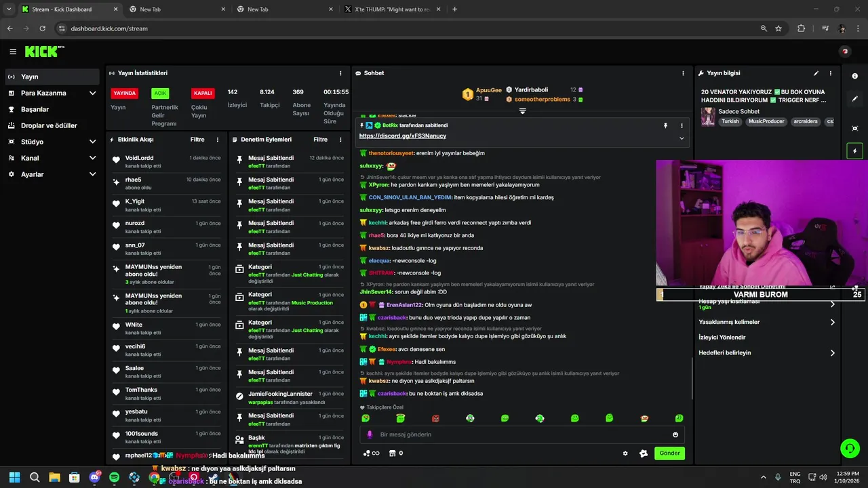This screenshot has width=868, height=488.
Task: Click the Sadece Sohbet category thumbnail
Action: pyautogui.click(x=707, y=116)
